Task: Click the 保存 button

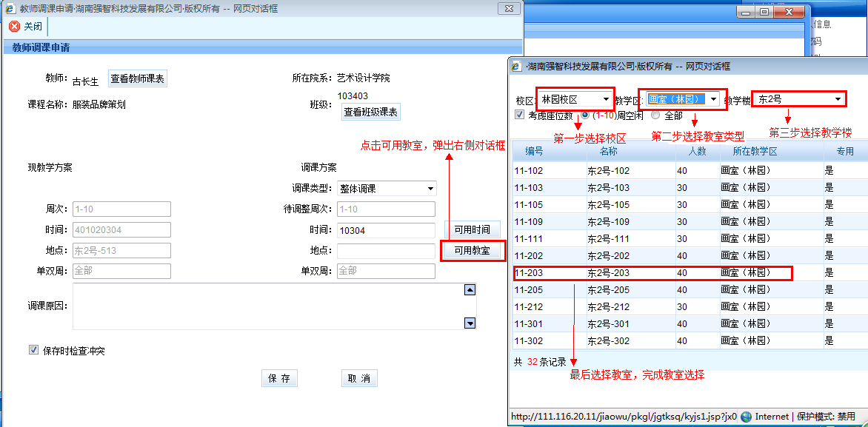Action: coord(279,378)
